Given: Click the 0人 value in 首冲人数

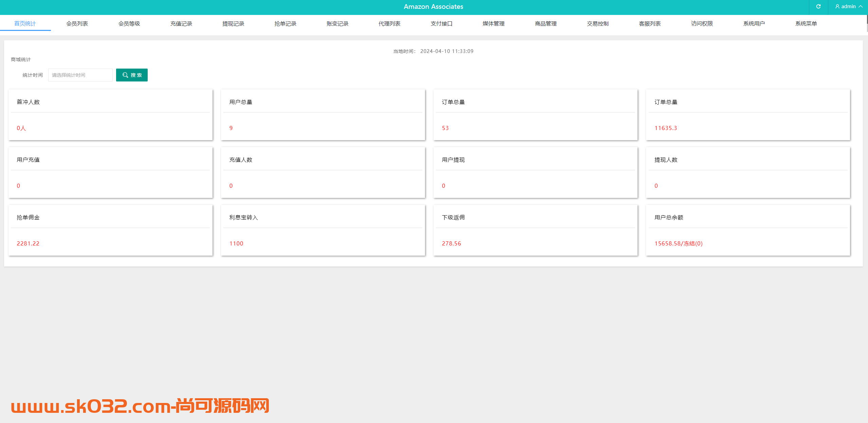Looking at the screenshot, I should 21,128.
